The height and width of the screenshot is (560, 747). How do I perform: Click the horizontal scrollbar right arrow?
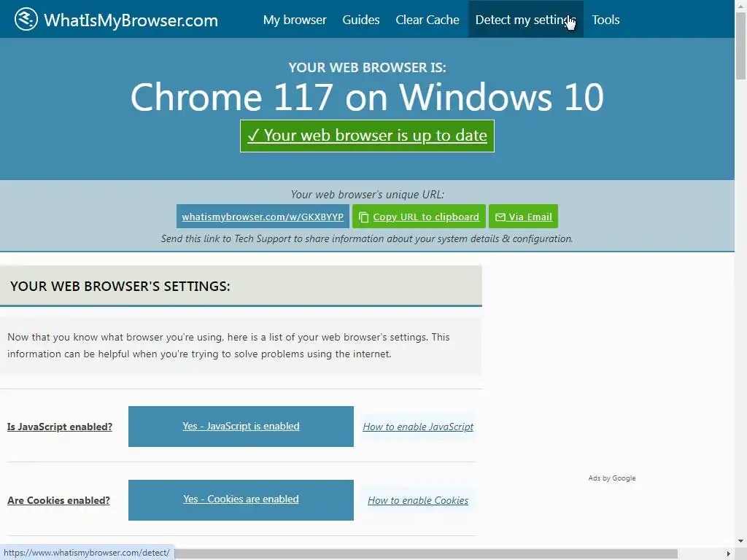729,554
